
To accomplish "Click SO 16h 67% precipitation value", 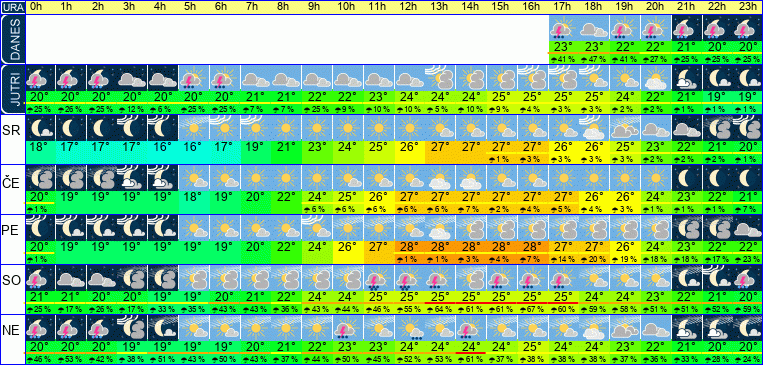I will coord(533,309).
